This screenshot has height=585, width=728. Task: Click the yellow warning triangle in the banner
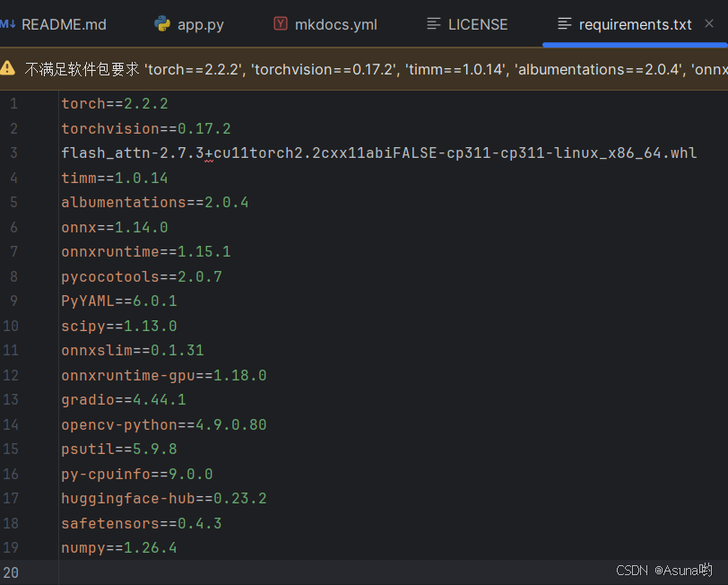13,68
